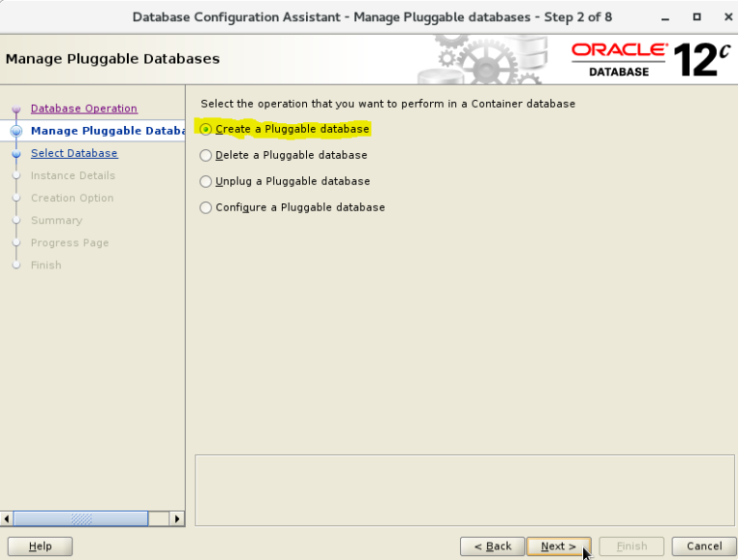Click the Select Database step bullet icon
The height and width of the screenshot is (560, 739).
[x=16, y=154]
